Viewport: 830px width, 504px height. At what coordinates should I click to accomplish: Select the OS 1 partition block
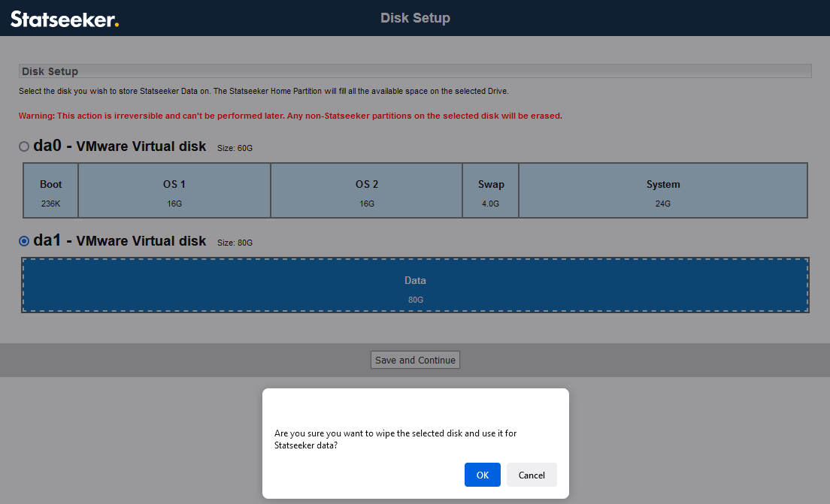point(174,191)
